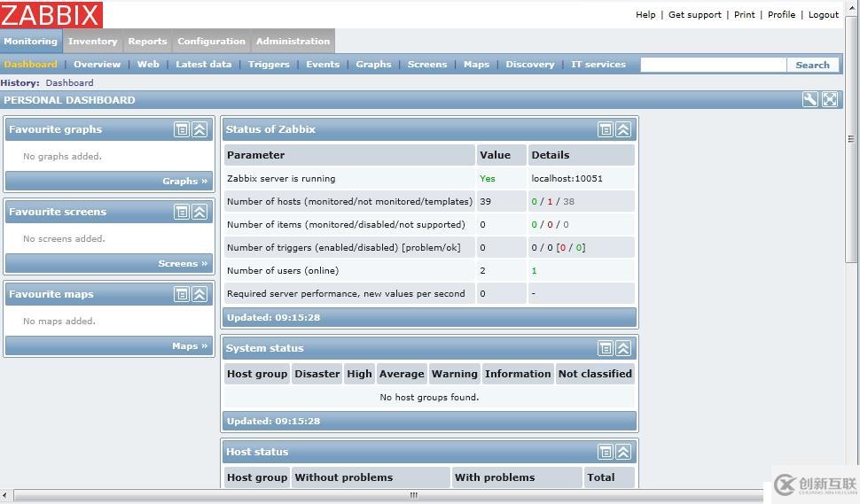The image size is (860, 504).
Task: Click the Graphs » link in Favourite graphs
Action: (184, 181)
